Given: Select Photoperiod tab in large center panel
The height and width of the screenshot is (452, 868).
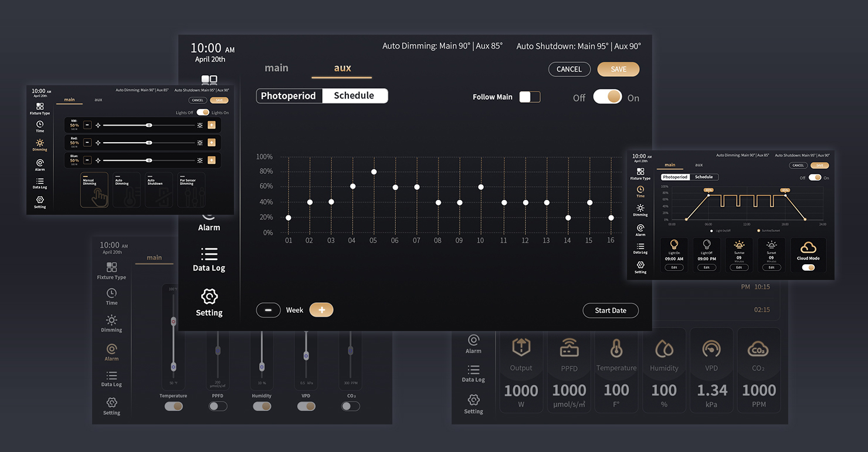Looking at the screenshot, I should tap(289, 96).
